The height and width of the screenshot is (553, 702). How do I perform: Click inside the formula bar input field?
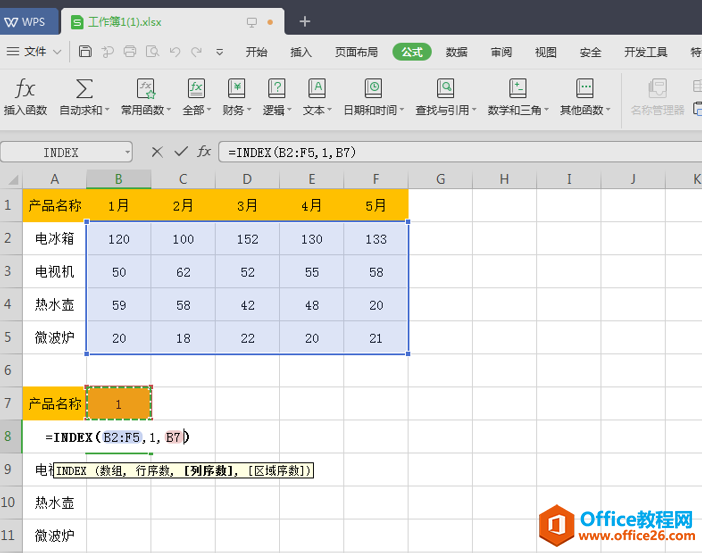tap(450, 152)
